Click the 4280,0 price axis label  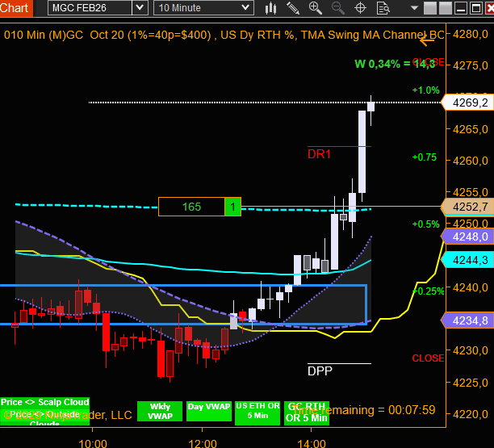pyautogui.click(x=471, y=34)
